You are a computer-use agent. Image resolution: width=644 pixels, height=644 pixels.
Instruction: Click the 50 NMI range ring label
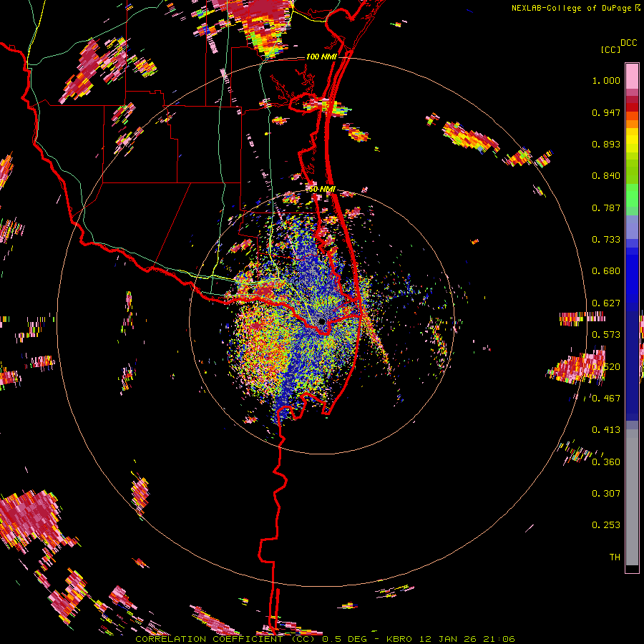(x=323, y=190)
